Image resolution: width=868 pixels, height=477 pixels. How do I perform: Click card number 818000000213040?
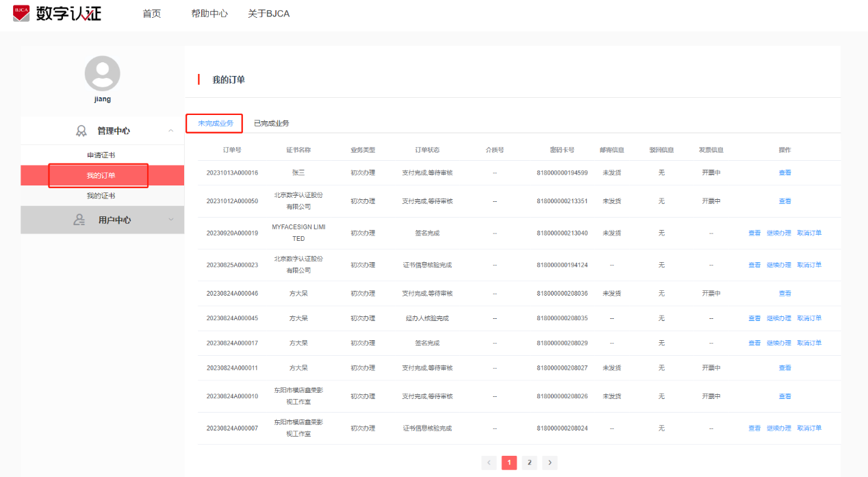click(562, 233)
